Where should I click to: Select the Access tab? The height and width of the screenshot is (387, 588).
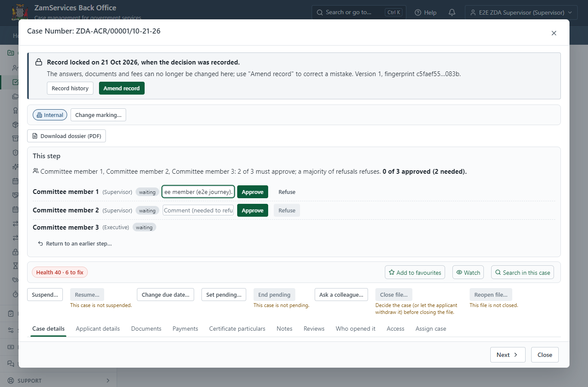(x=396, y=329)
